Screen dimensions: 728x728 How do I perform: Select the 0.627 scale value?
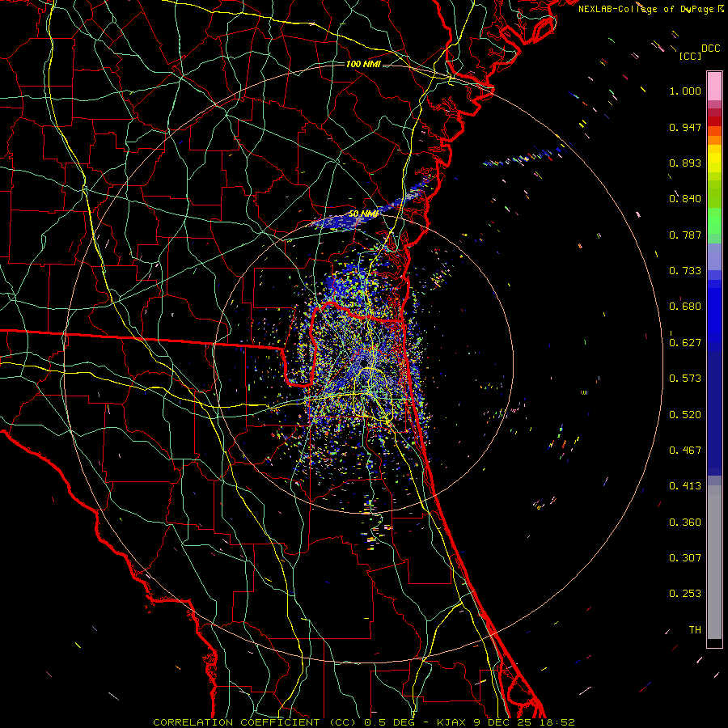(685, 343)
